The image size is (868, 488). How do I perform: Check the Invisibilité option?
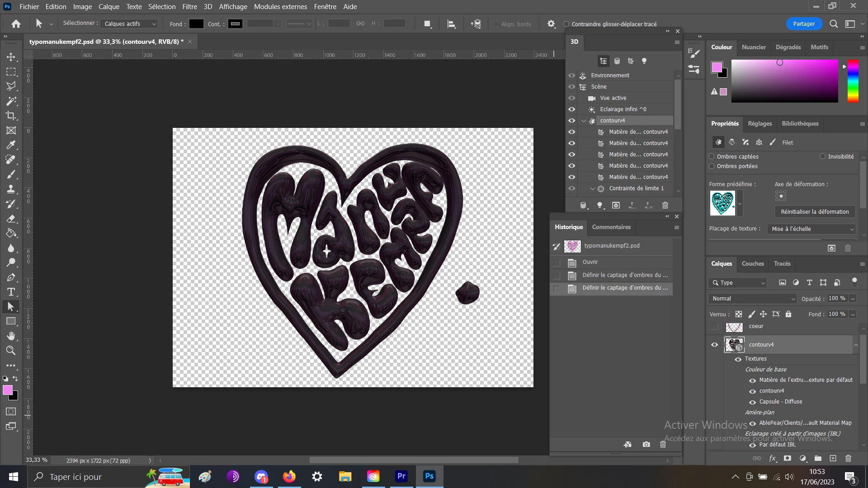(x=823, y=157)
